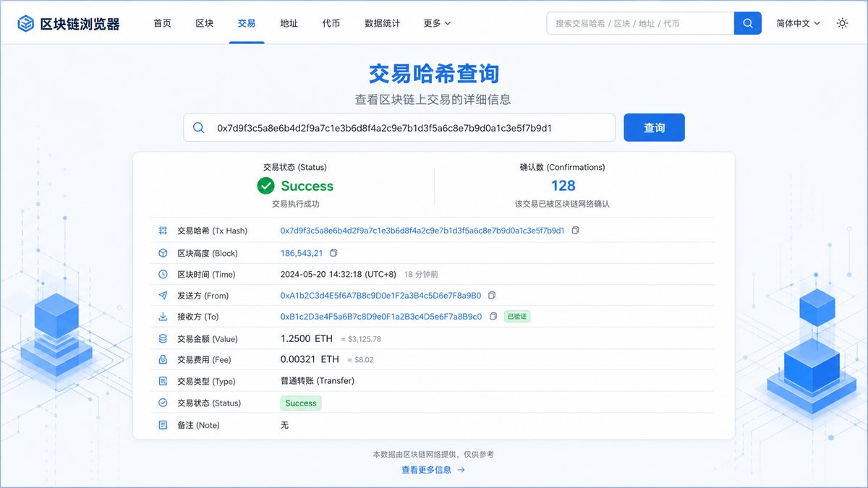The width and height of the screenshot is (868, 488).
Task: Click the 0.00321 ETH fee value
Action: [x=310, y=359]
